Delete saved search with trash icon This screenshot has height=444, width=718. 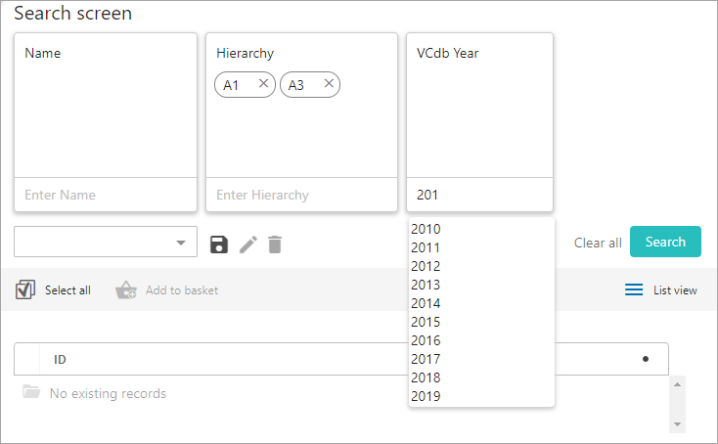tap(275, 244)
